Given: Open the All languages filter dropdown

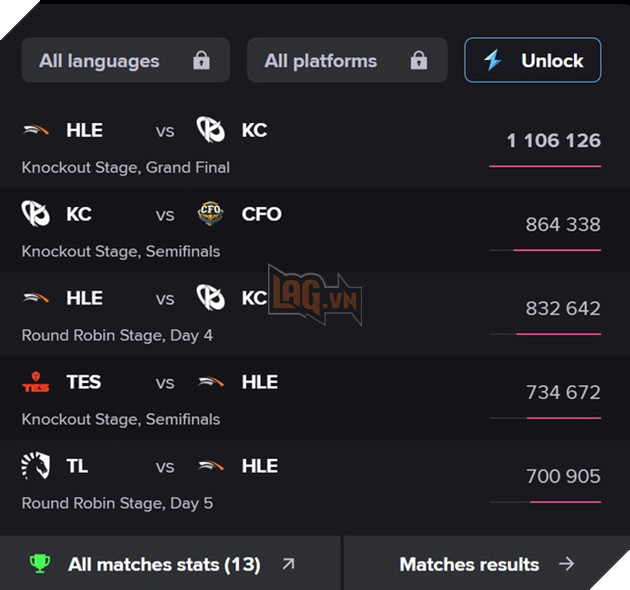Looking at the screenshot, I should (125, 61).
